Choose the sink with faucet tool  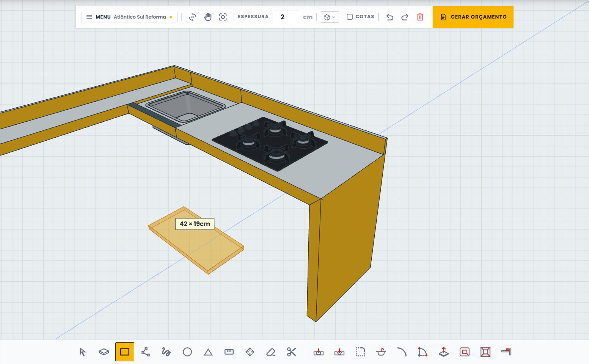point(381,352)
